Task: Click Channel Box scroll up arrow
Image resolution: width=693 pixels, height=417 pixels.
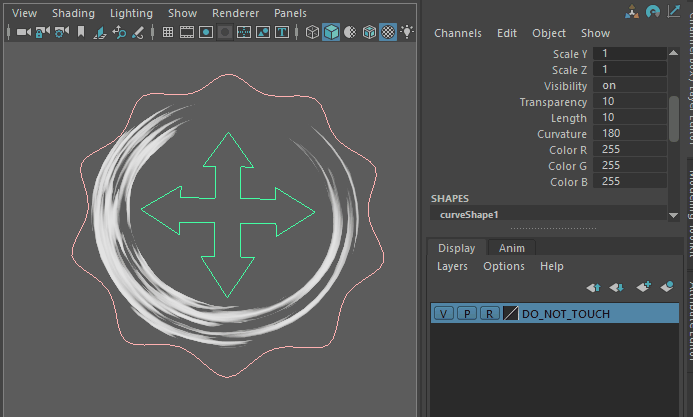Action: pos(674,53)
